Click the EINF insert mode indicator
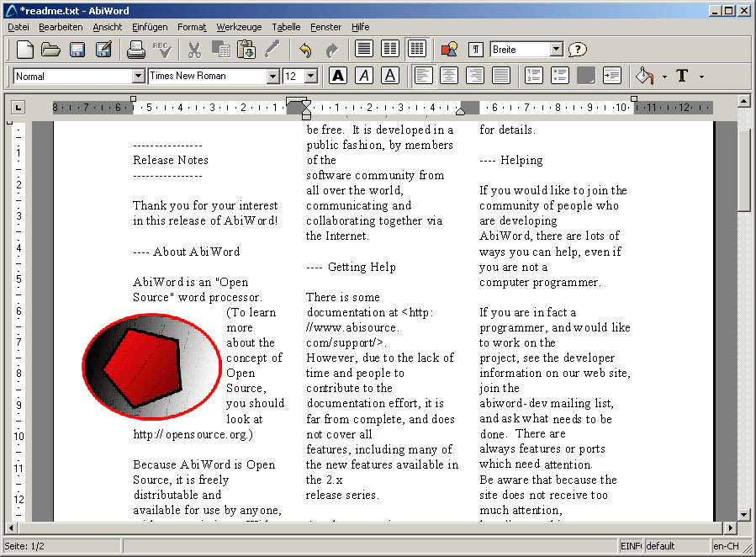This screenshot has height=557, width=756. [x=632, y=546]
